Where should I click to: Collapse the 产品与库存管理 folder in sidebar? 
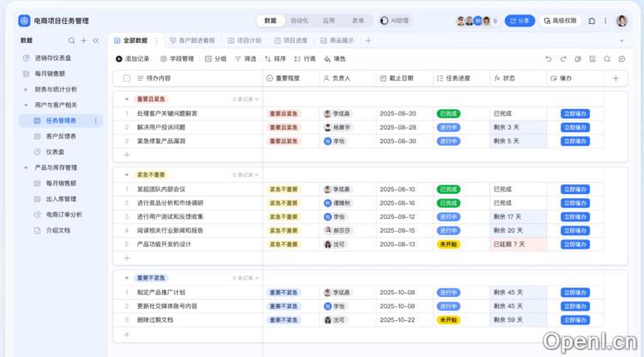[26, 167]
